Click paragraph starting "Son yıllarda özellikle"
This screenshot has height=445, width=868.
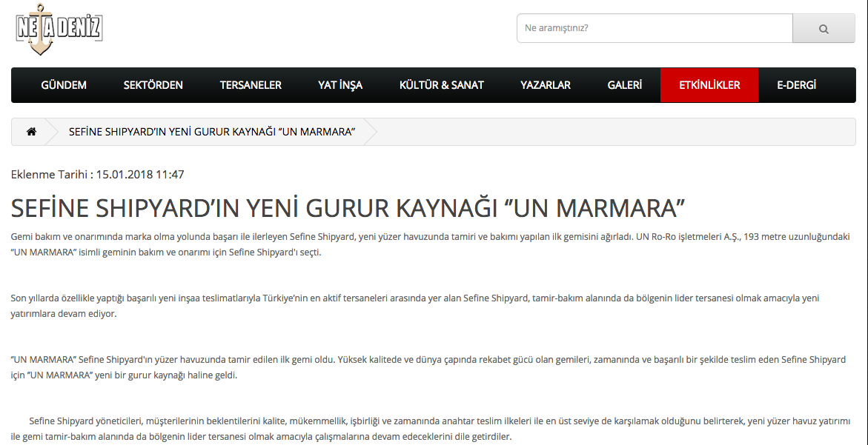(415, 307)
